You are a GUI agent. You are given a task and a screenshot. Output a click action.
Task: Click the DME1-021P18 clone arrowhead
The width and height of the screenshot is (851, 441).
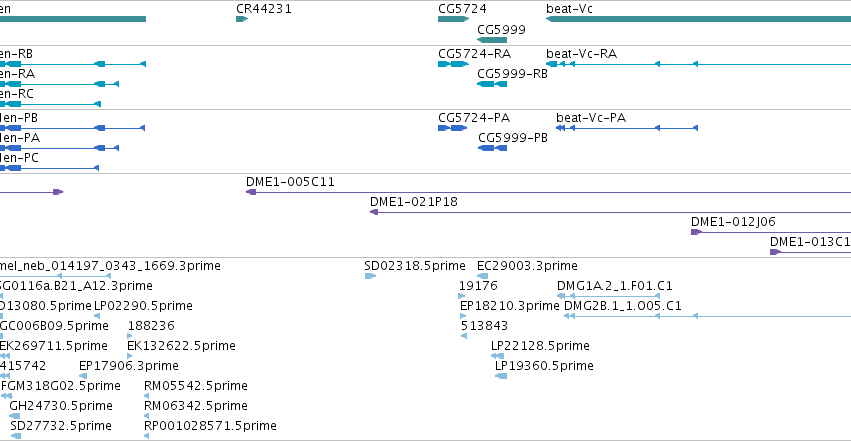tap(374, 212)
